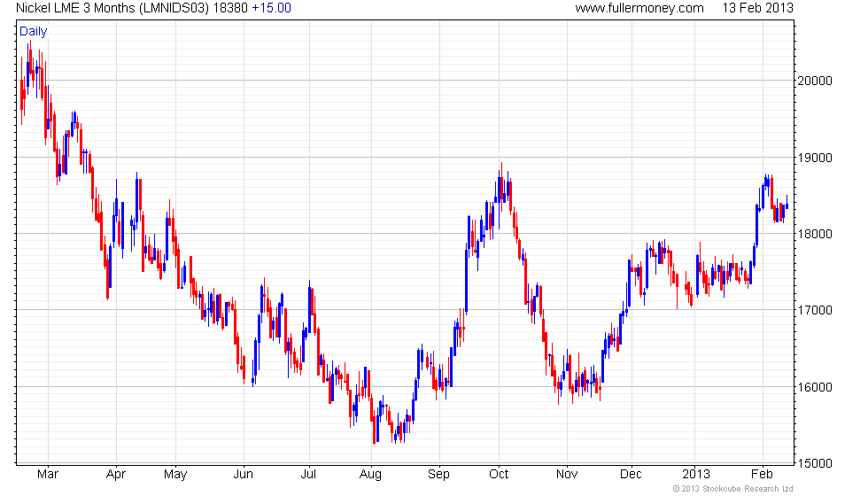
Task: Click the www.fullermoney.com link
Action: pyautogui.click(x=639, y=8)
